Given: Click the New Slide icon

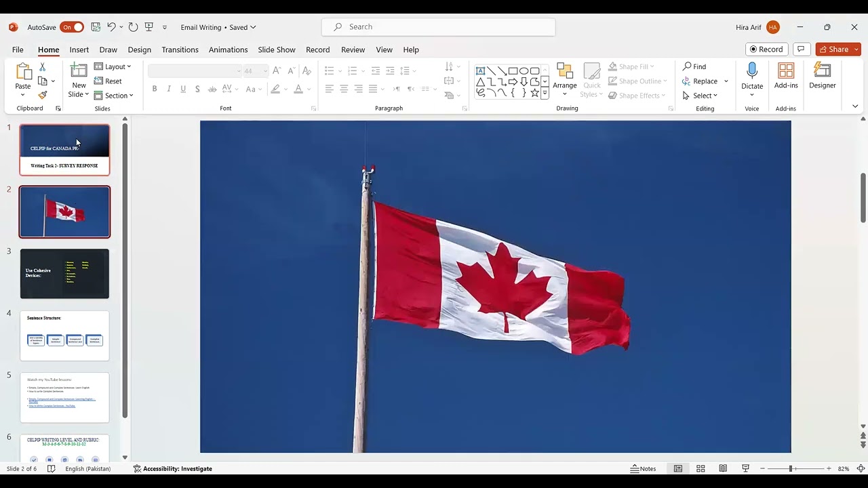Looking at the screenshot, I should click(79, 71).
